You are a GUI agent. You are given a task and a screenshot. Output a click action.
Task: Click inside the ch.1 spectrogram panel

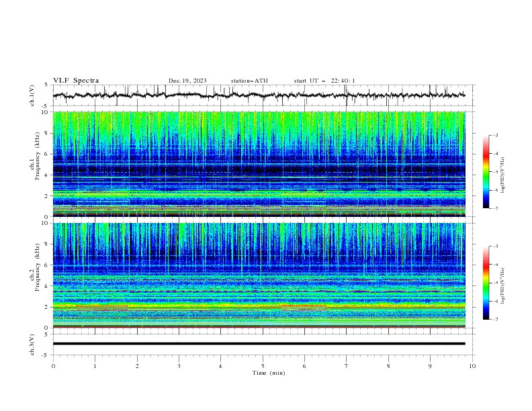pos(259,164)
